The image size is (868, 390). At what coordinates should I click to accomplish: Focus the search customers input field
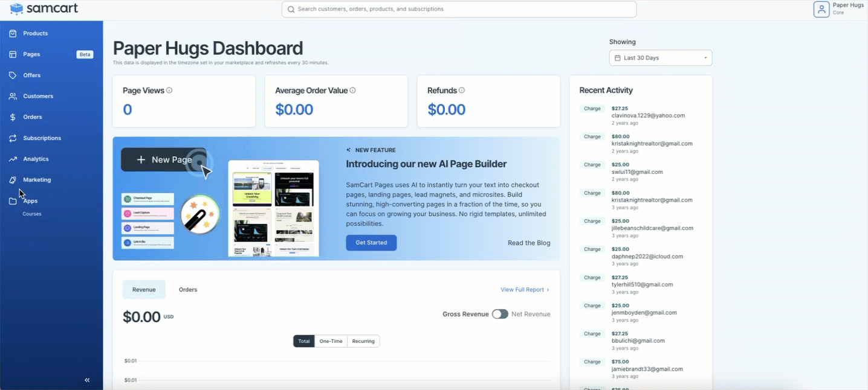459,9
